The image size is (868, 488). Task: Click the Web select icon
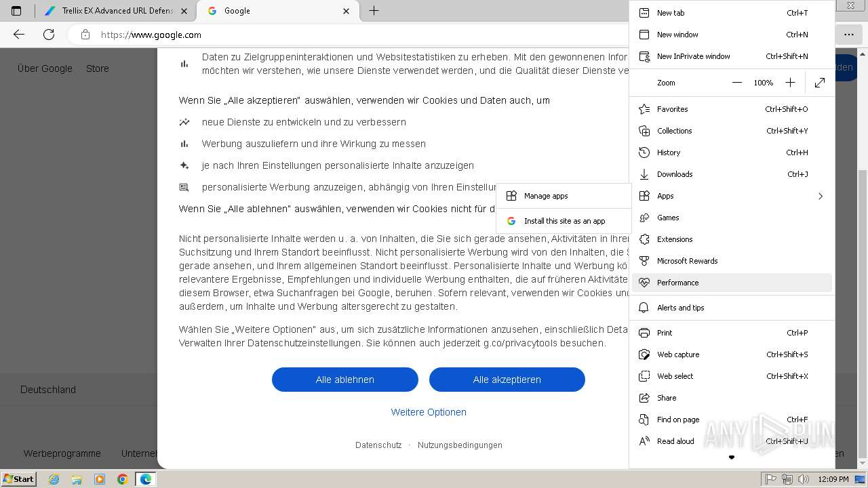(644, 376)
